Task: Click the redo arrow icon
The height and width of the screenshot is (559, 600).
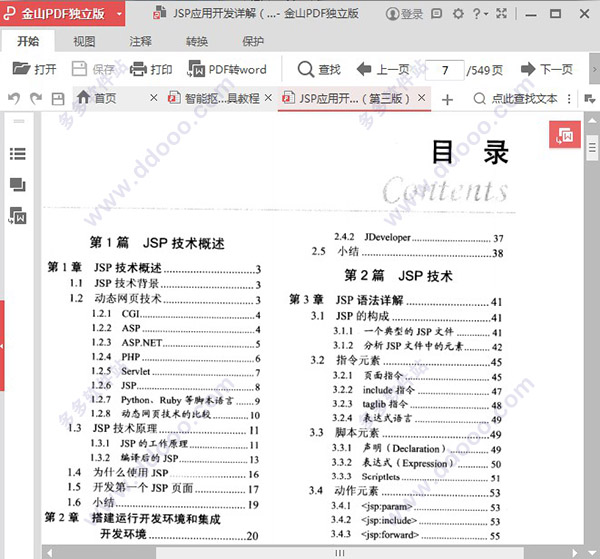Action: pos(36,99)
